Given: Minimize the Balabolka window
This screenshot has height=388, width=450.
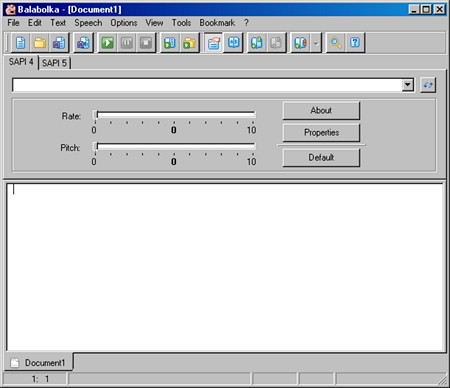Looking at the screenshot, I should (x=414, y=9).
